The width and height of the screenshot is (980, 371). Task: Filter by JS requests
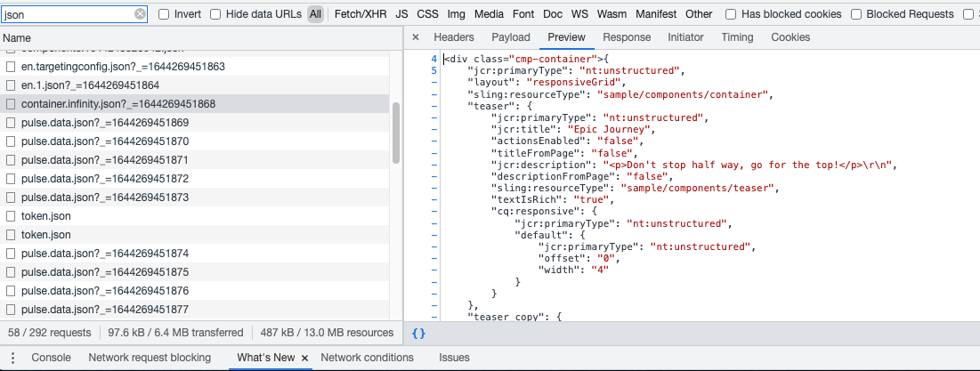pyautogui.click(x=401, y=13)
